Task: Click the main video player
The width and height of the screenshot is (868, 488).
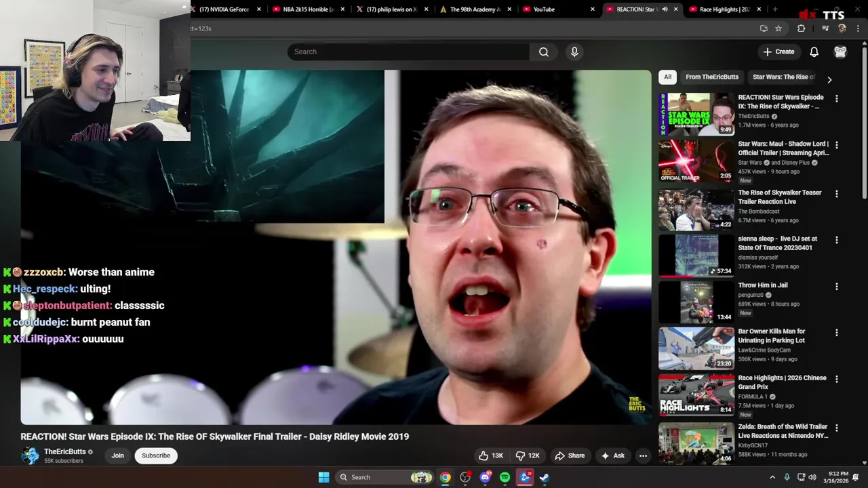Action: 336,247
